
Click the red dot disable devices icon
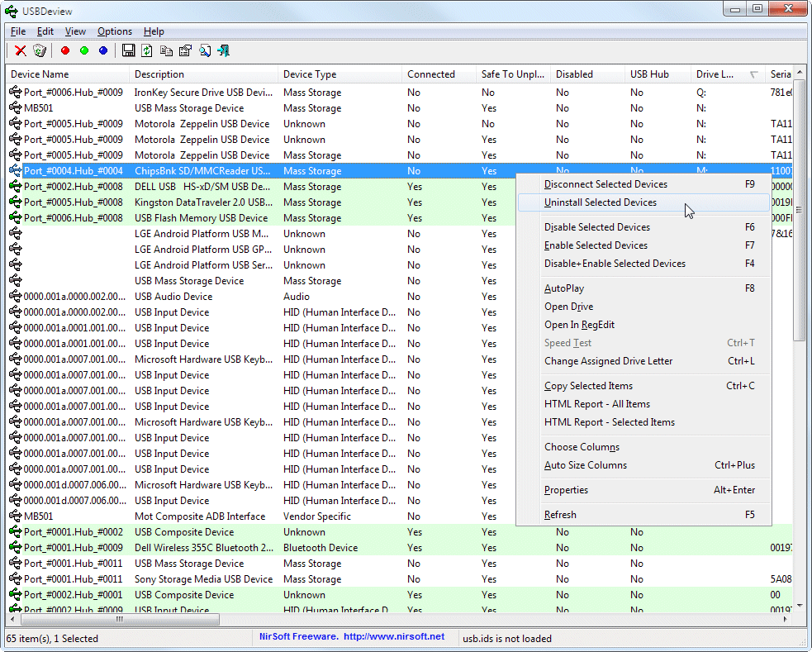[65, 50]
